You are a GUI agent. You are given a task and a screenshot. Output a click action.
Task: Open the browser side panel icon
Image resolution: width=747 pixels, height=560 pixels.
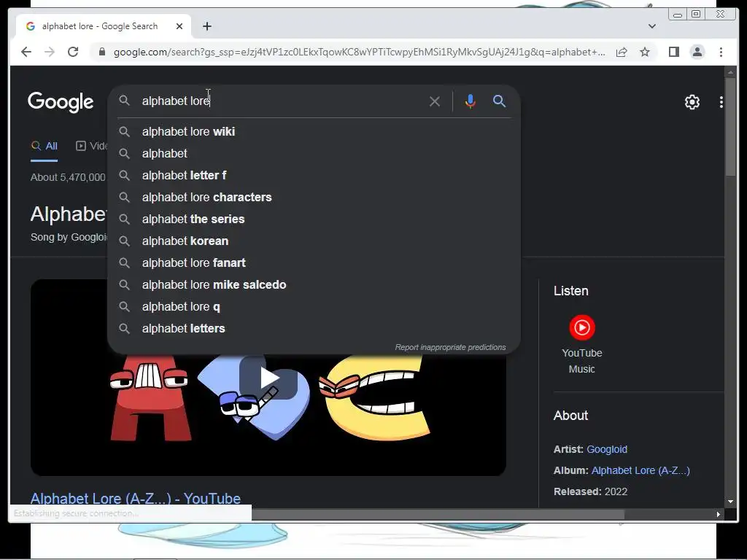tap(673, 52)
